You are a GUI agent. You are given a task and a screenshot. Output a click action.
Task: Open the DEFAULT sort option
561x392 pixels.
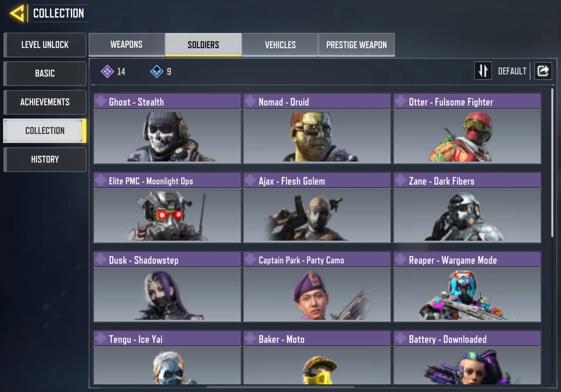tap(512, 71)
